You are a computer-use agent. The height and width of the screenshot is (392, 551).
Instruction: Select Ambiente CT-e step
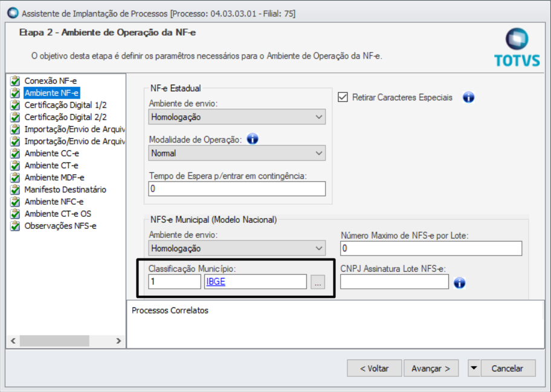(51, 165)
